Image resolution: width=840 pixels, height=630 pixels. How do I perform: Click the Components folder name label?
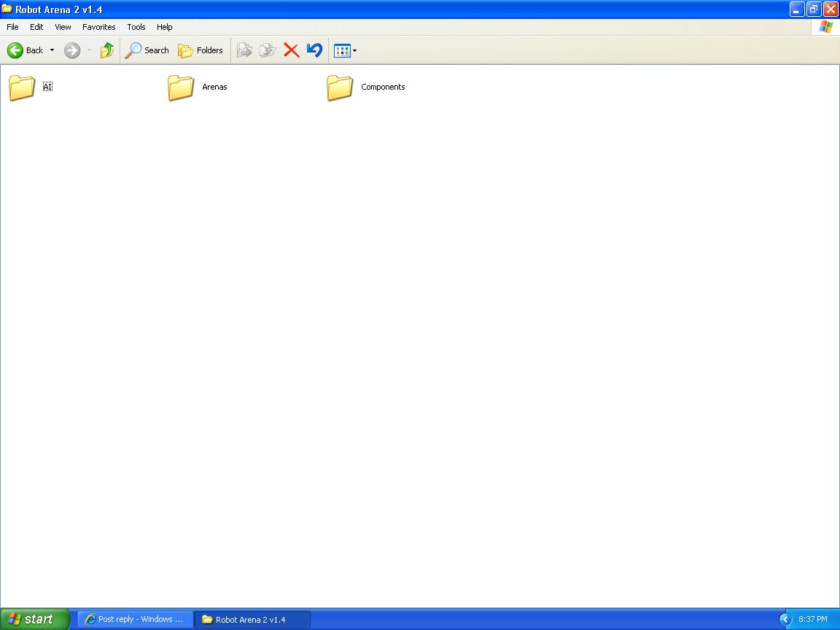click(x=383, y=87)
